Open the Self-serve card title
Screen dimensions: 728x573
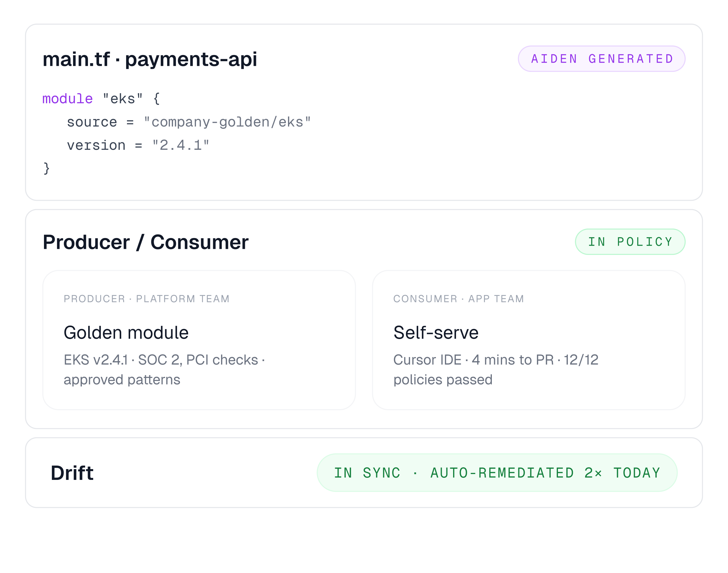436,332
